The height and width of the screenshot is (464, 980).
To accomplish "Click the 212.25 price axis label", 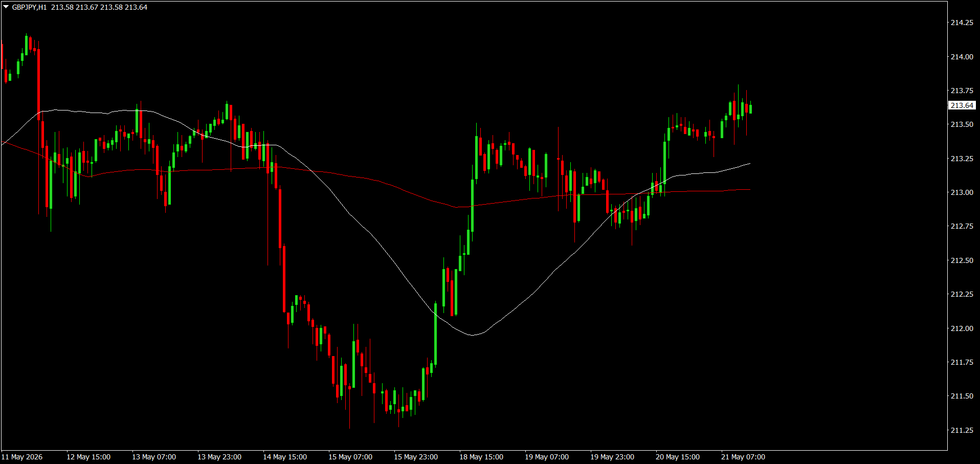I will (x=962, y=294).
